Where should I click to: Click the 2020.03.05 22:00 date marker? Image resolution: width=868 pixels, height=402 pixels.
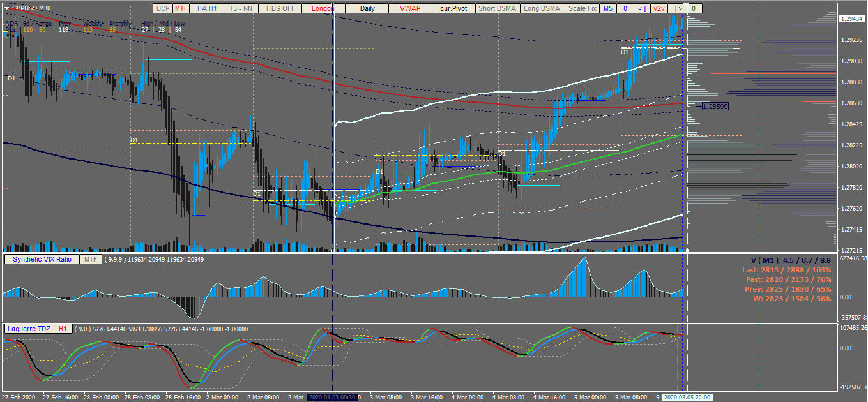pyautogui.click(x=687, y=397)
